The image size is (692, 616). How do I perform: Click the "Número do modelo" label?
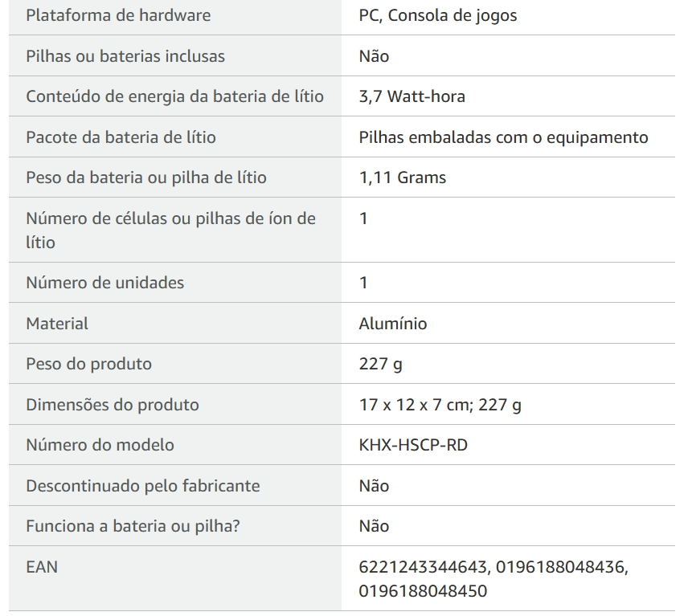(x=100, y=445)
